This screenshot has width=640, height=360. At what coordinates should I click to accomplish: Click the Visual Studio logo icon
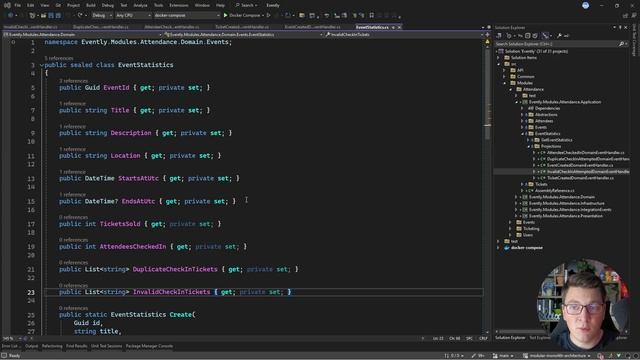(x=7, y=5)
